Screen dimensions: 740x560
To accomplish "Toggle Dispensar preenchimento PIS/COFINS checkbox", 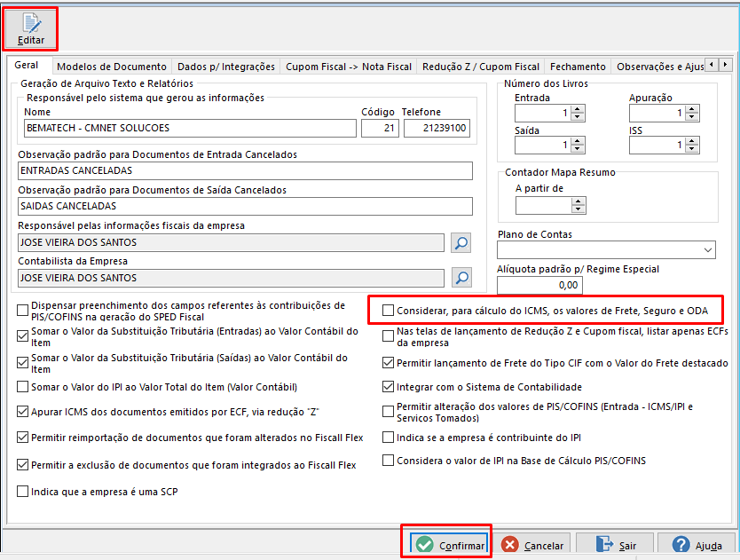I will (22, 311).
